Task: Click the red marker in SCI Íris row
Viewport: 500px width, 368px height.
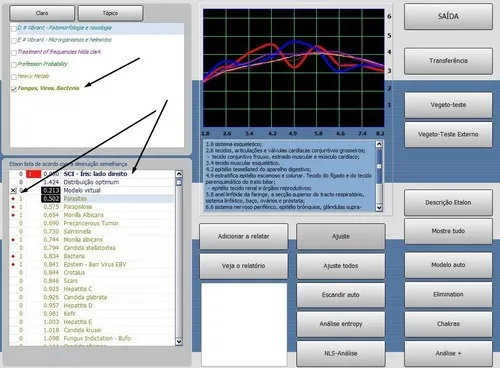Action: coord(34,174)
